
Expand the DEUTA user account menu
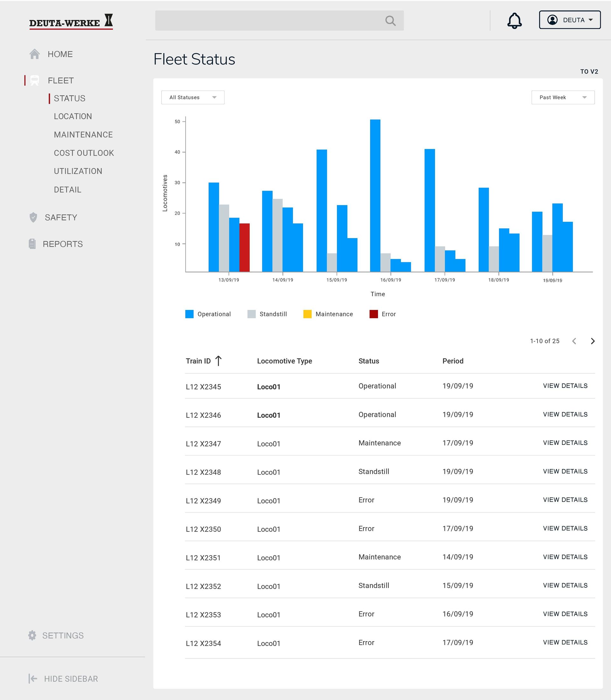(569, 20)
